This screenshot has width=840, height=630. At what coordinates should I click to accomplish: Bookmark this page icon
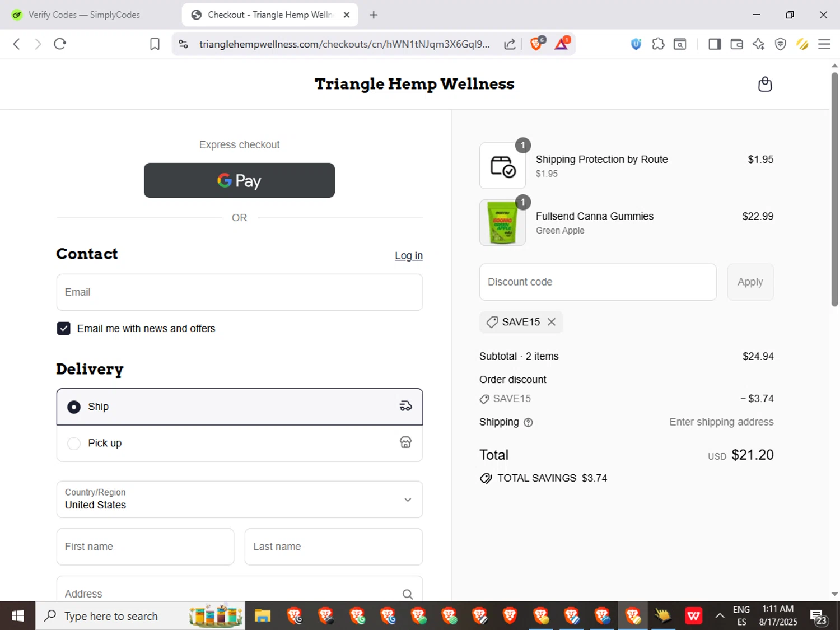click(x=155, y=44)
